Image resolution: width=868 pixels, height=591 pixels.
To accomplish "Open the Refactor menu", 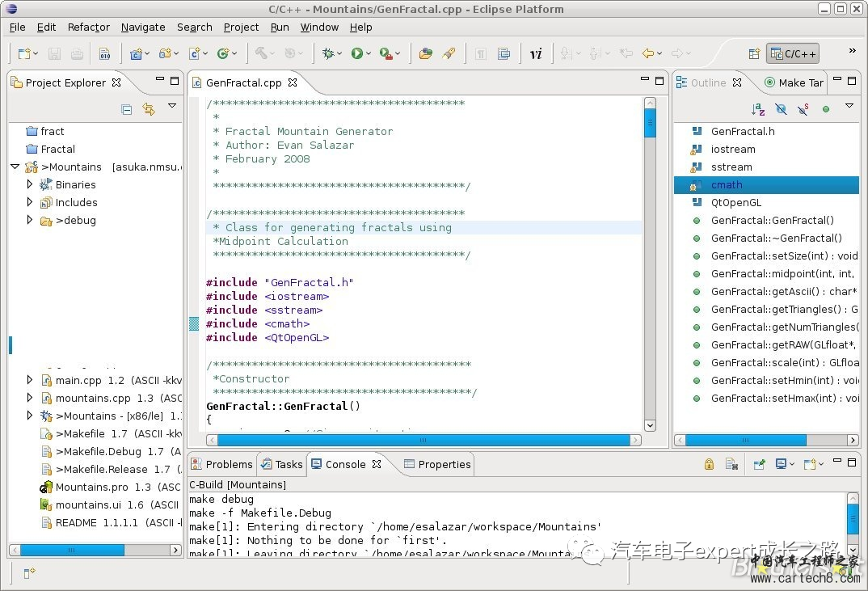I will coord(89,27).
